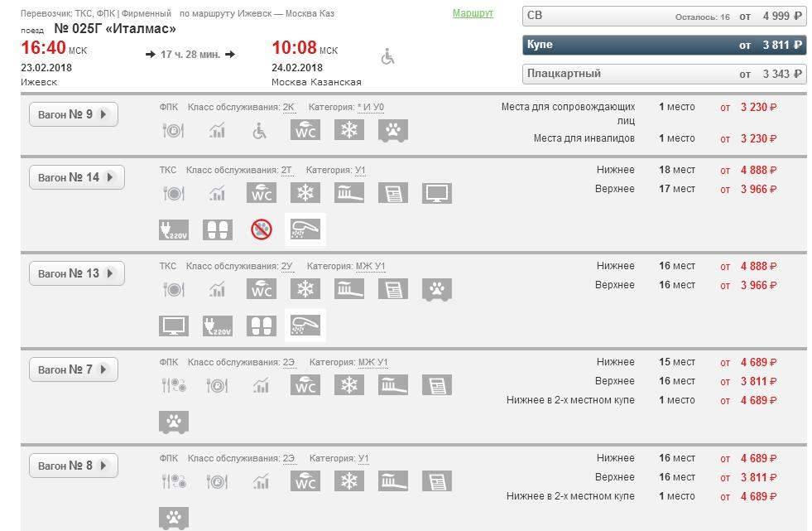Click wagon 13 upper berth price 3 966 ₽
Viewport: 812px width, 531px height.
(x=759, y=286)
